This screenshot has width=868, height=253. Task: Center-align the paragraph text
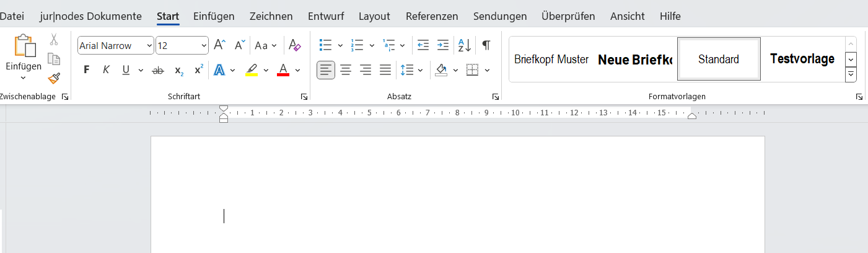[346, 70]
